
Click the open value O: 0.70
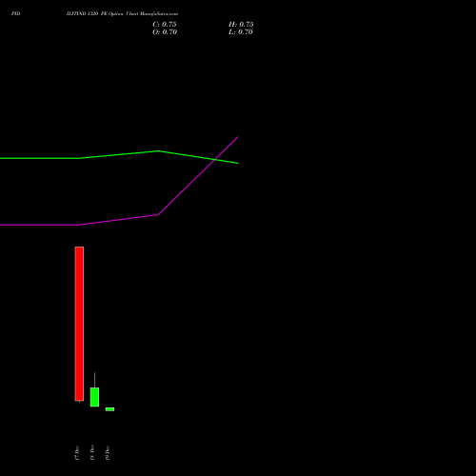[x=165, y=32]
